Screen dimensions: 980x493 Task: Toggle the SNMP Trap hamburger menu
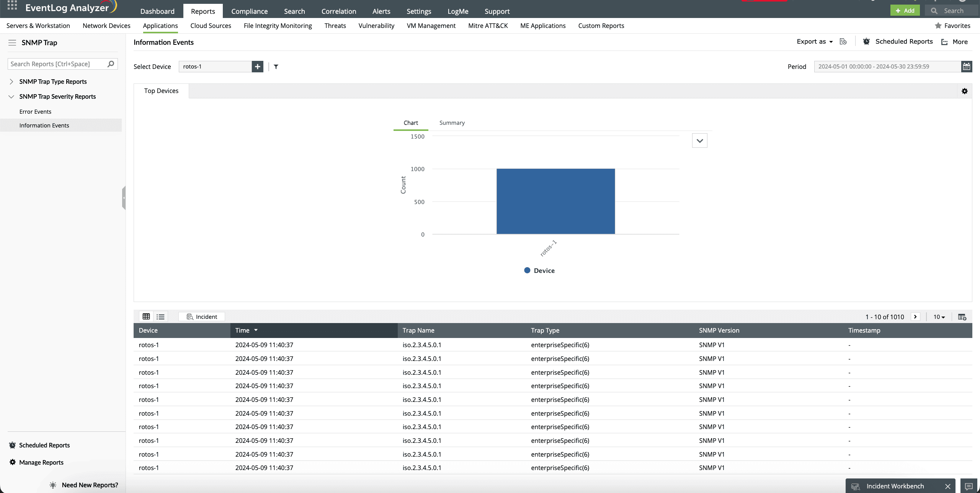[12, 42]
